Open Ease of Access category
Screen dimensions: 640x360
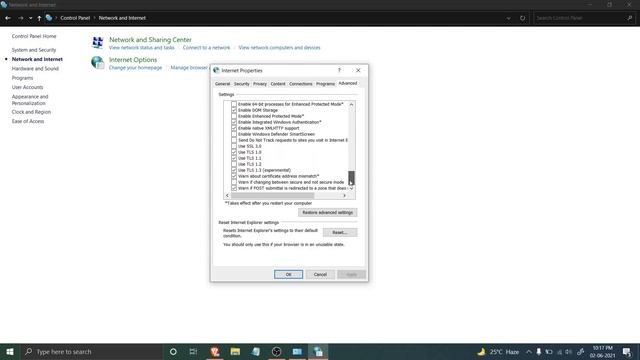tap(28, 121)
